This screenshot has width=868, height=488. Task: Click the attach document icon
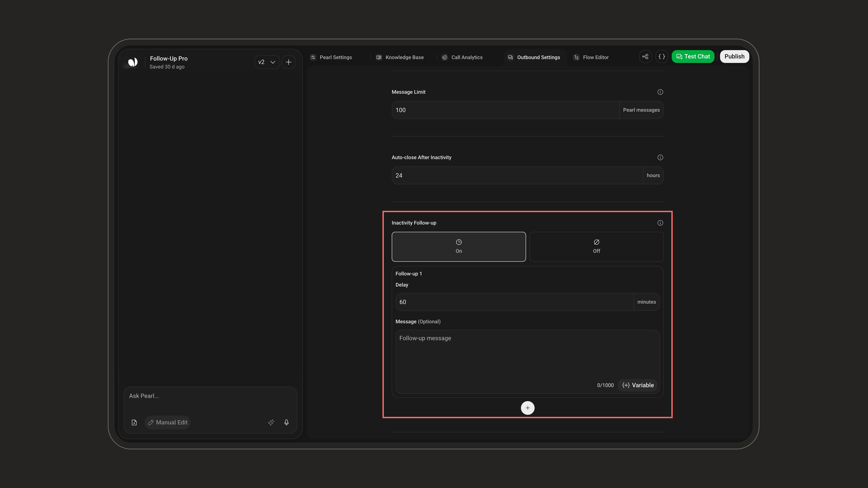(134, 422)
